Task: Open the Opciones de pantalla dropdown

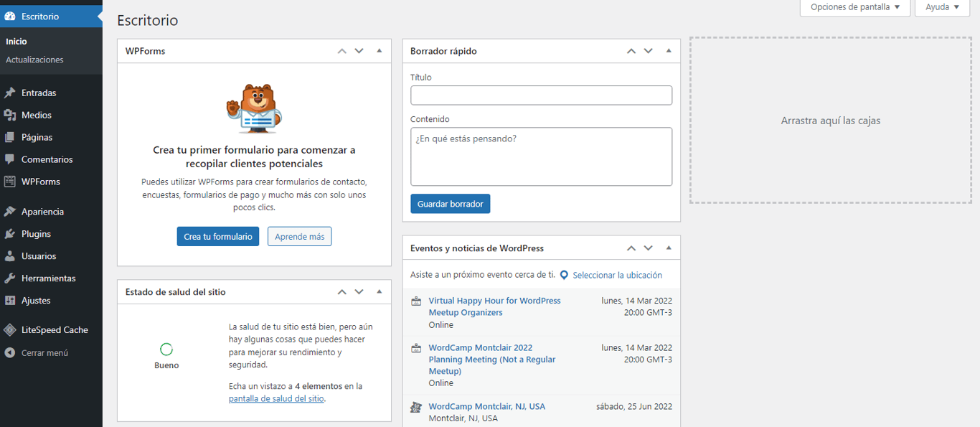Action: pos(854,7)
